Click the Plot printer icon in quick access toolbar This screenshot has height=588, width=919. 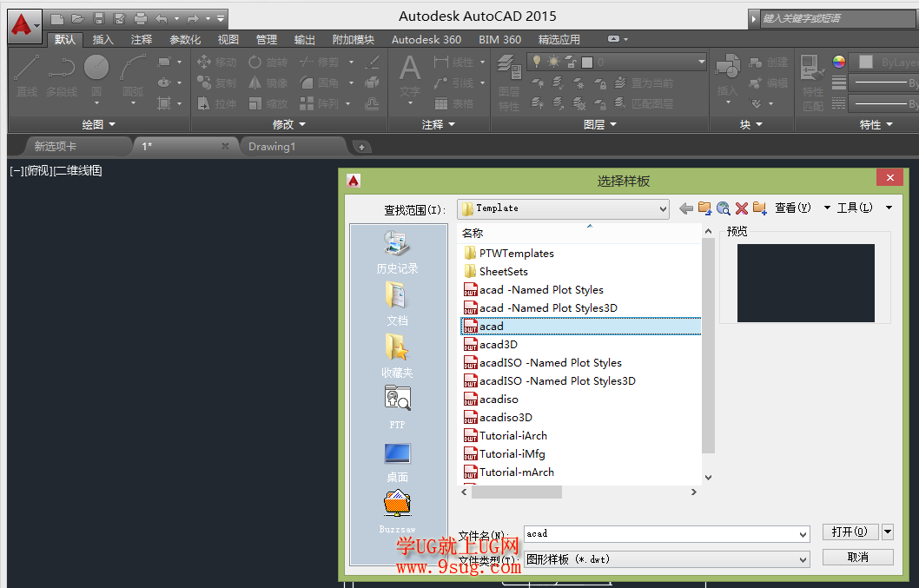[141, 19]
